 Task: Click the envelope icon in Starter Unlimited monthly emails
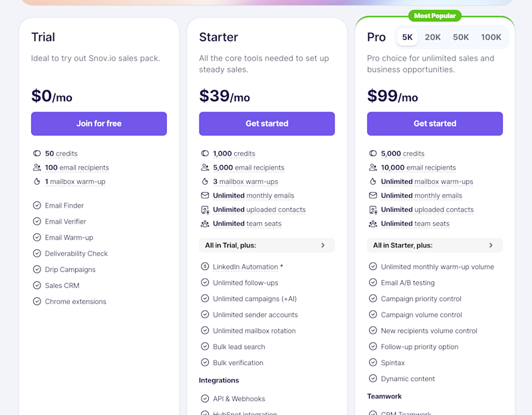point(205,196)
